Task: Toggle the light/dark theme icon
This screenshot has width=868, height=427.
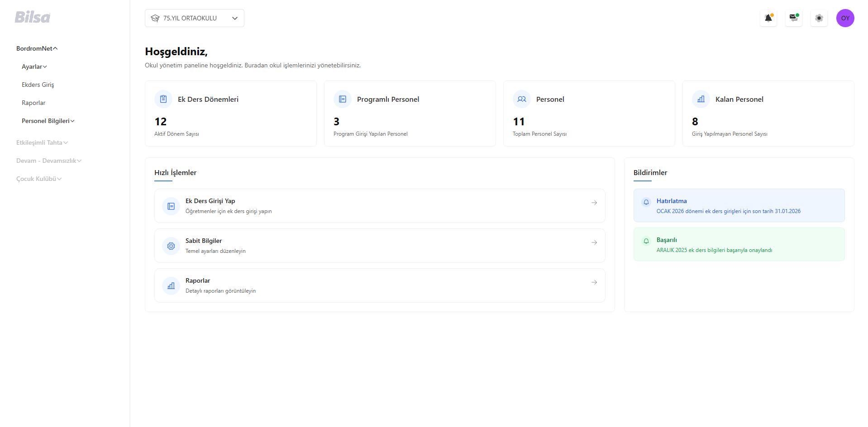Action: [x=819, y=18]
